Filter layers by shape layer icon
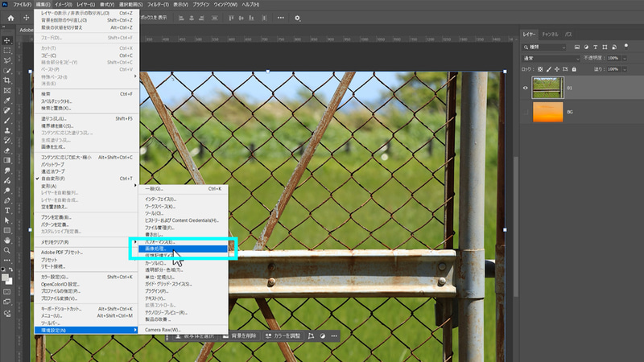Screen dimensions: 644x362 pyautogui.click(x=605, y=47)
